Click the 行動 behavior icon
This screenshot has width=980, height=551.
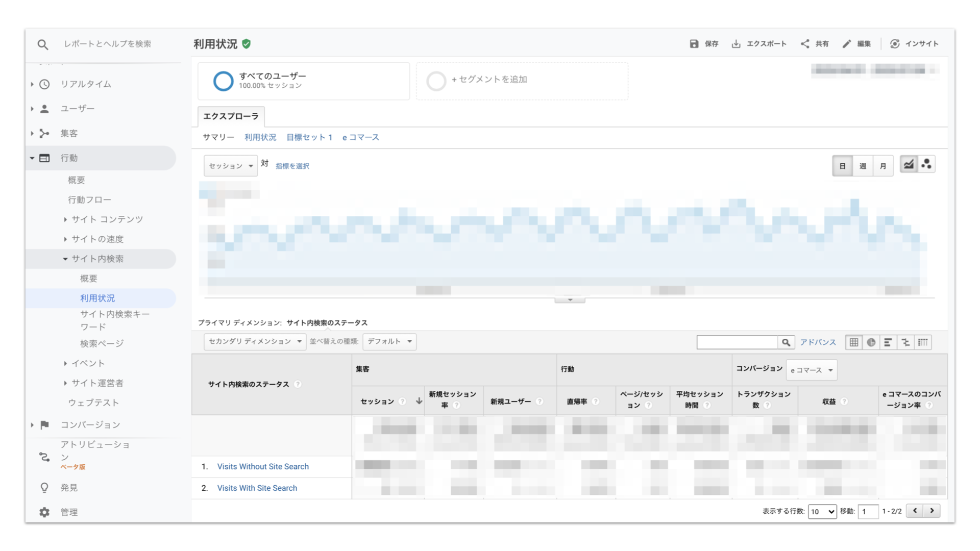coord(45,158)
